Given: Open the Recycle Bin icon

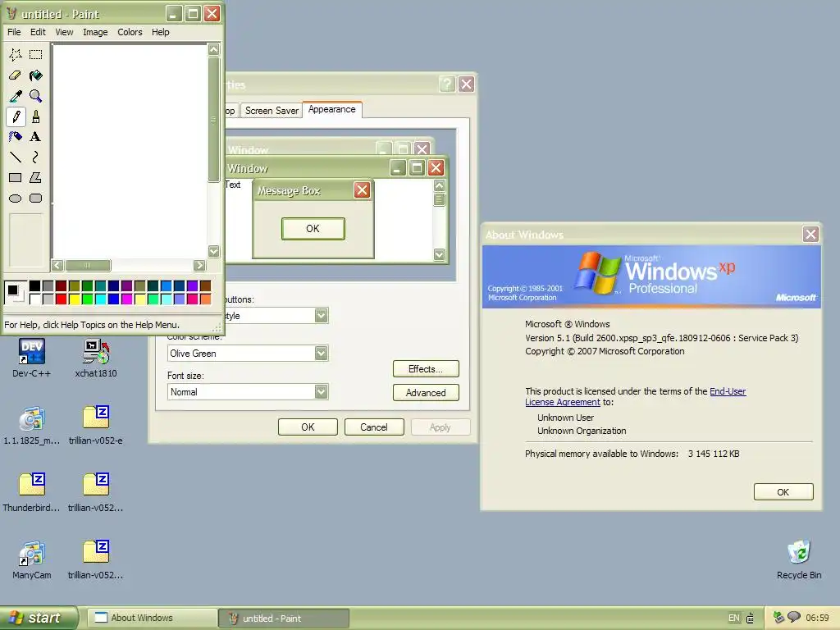Looking at the screenshot, I should tap(799, 559).
